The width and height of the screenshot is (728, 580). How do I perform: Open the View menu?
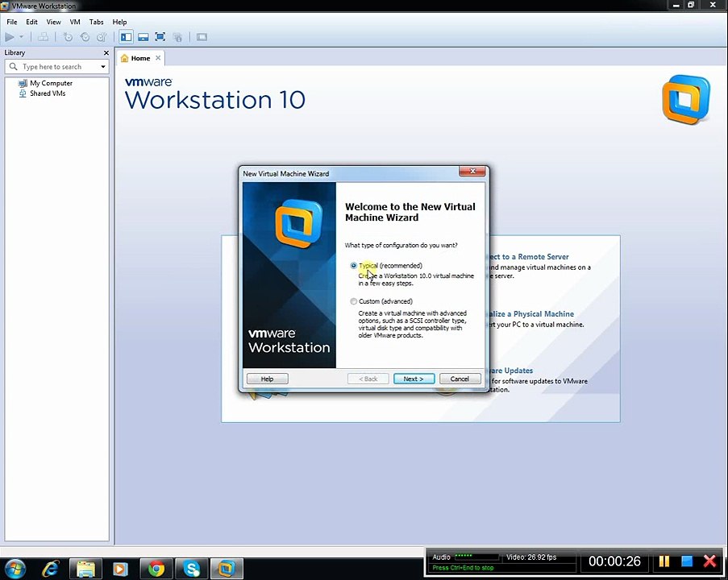(x=53, y=22)
